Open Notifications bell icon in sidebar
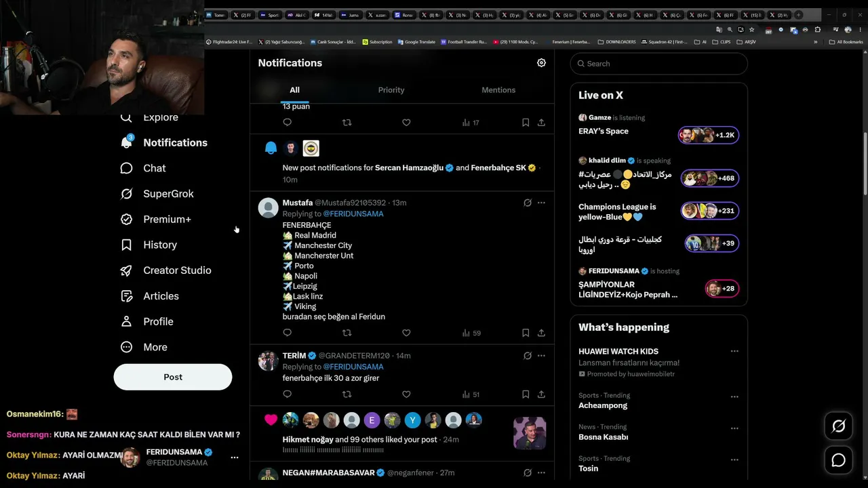 click(x=126, y=142)
